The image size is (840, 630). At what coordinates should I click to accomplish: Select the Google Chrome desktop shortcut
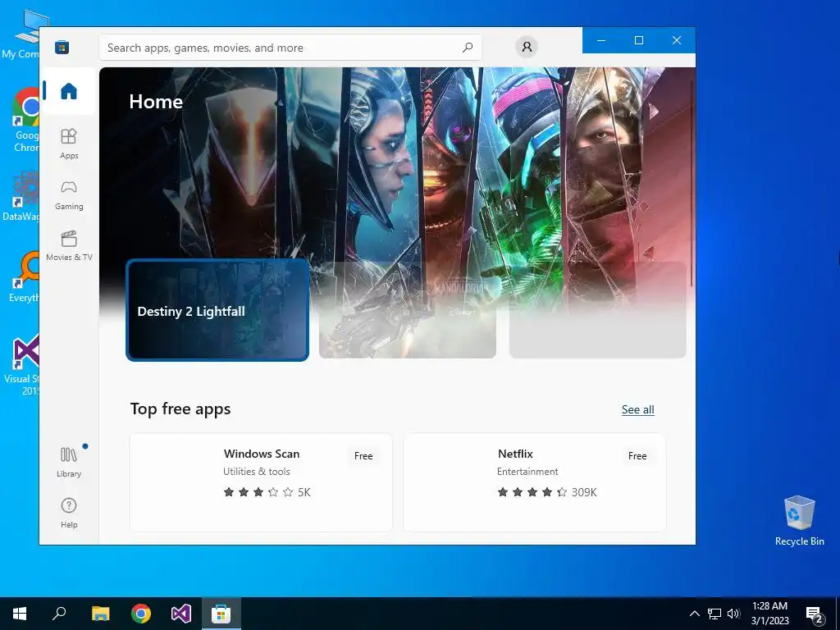coord(25,120)
